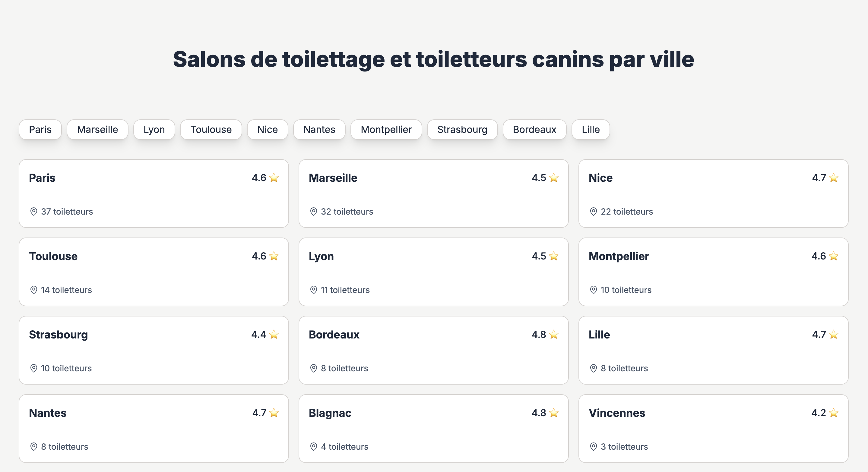868x472 pixels.
Task: Open the Nantes card with 8 toiletteurs
Action: tap(154, 429)
